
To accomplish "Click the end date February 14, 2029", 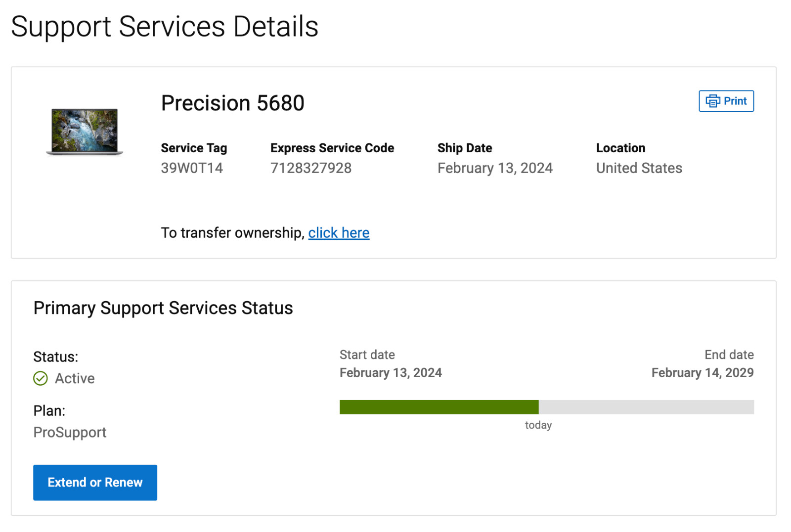I will [703, 372].
